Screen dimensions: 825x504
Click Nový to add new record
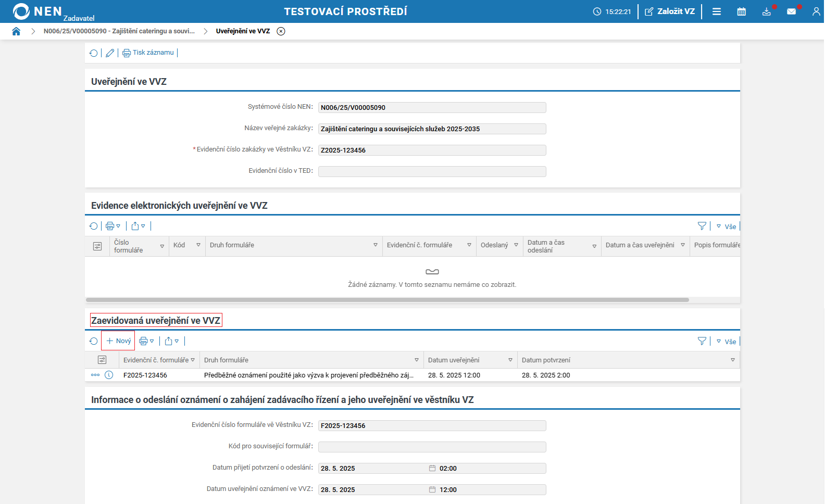click(x=118, y=341)
